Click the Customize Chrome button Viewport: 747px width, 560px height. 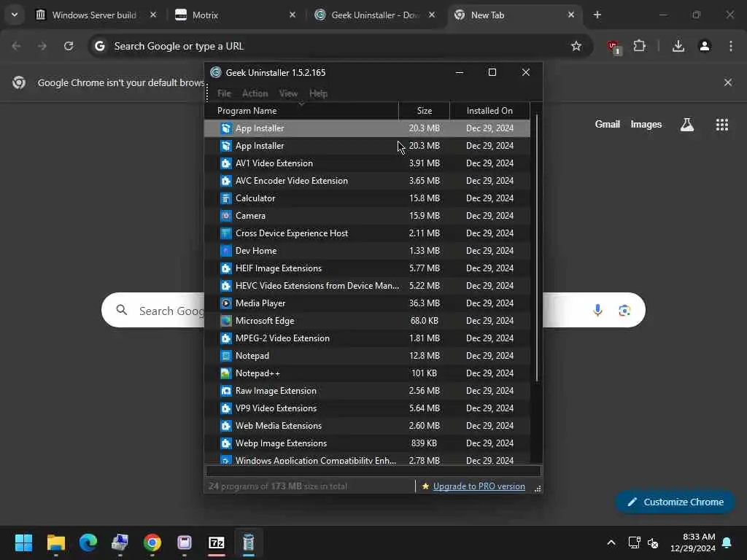click(675, 502)
